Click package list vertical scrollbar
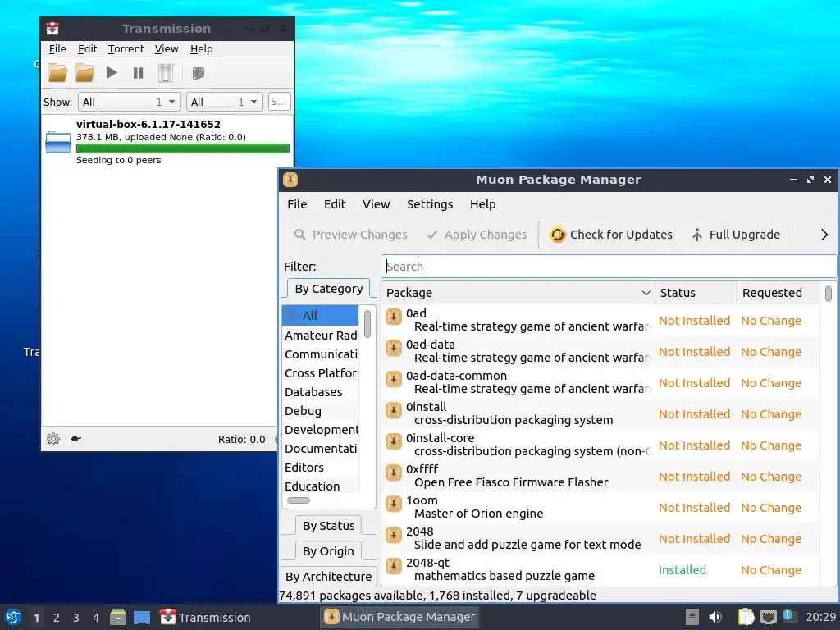The image size is (840, 630). 829,293
